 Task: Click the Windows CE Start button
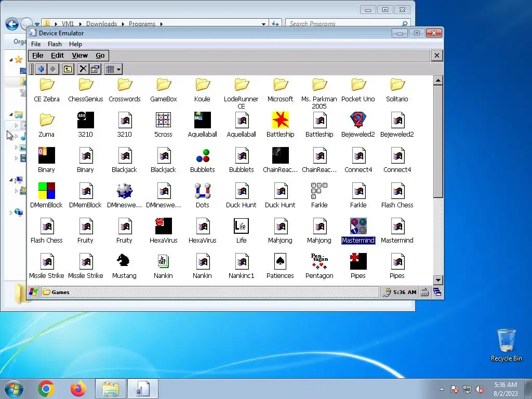(33, 292)
